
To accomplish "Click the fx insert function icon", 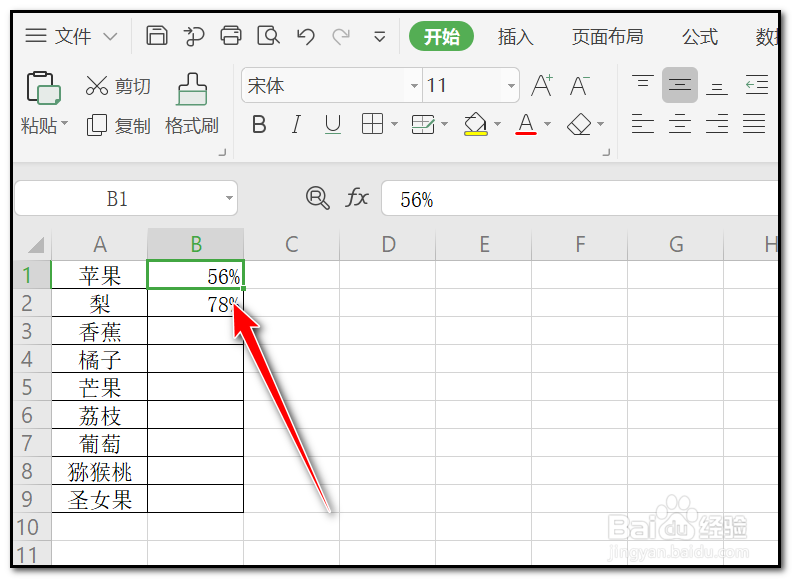I will pyautogui.click(x=357, y=198).
